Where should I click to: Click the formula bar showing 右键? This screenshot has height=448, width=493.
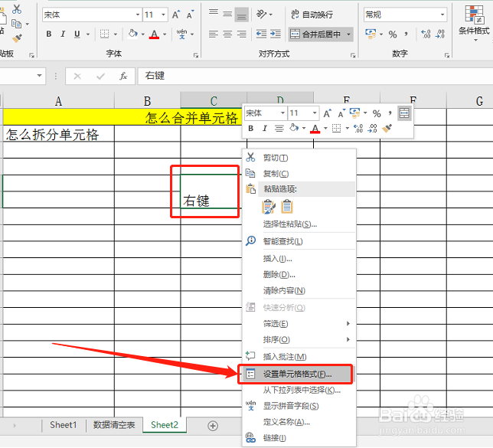tap(315, 76)
